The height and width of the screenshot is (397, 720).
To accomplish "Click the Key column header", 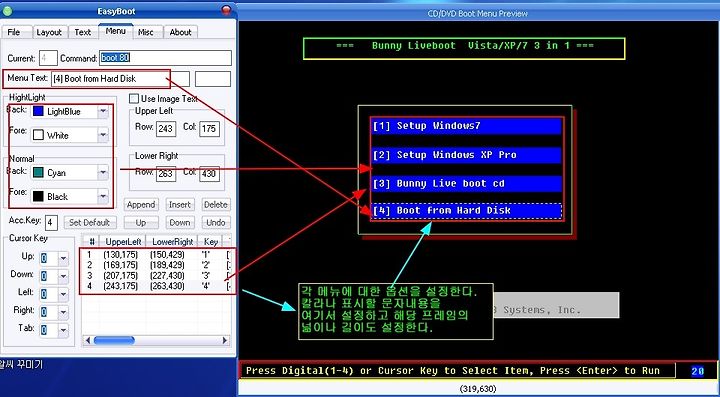I will [211, 241].
